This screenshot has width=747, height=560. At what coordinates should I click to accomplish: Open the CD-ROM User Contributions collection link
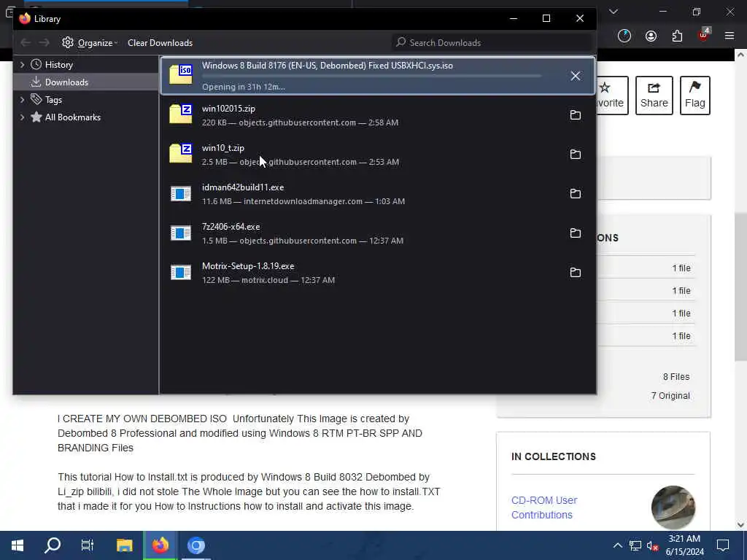point(544,507)
